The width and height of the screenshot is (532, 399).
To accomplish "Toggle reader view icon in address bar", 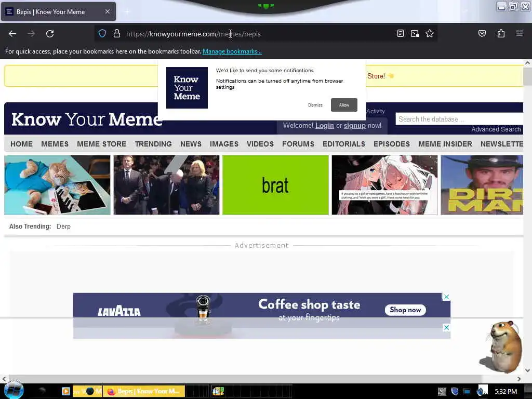I will tap(401, 33).
